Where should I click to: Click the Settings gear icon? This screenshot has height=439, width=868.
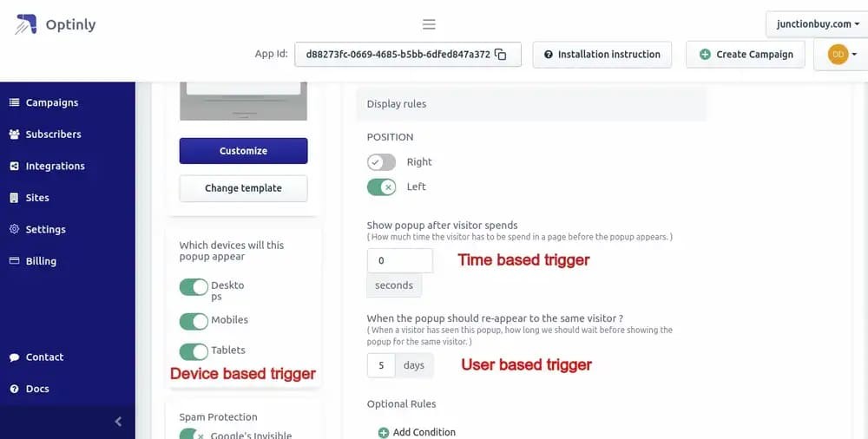pyautogui.click(x=15, y=229)
